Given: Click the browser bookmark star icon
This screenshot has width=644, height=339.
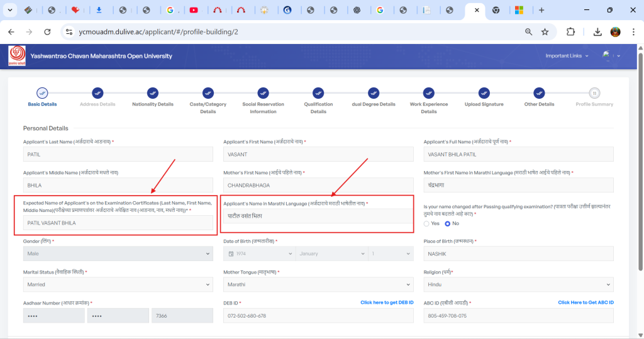Looking at the screenshot, I should coord(545,31).
